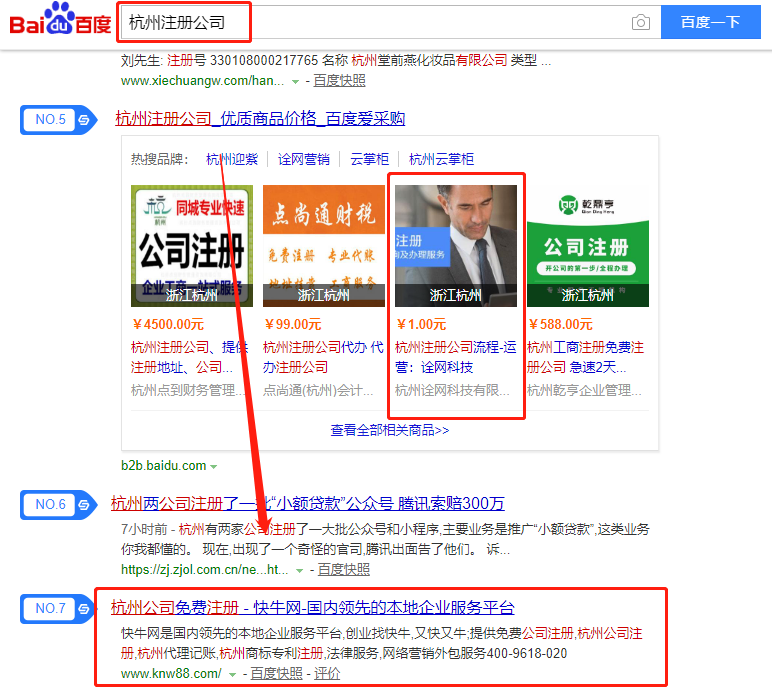Screen dimensions: 772x694
Task: Open 点尚通财税 product thumbnail
Action: [x=324, y=246]
